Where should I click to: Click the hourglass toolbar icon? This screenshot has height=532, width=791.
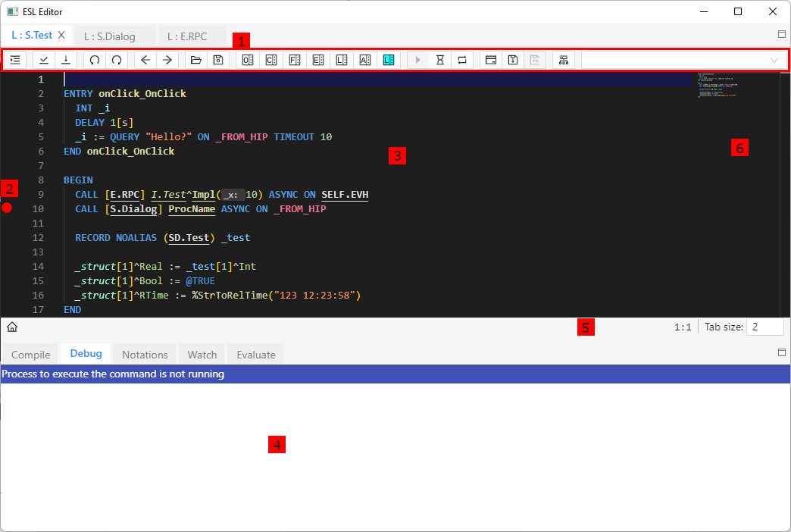coord(439,60)
